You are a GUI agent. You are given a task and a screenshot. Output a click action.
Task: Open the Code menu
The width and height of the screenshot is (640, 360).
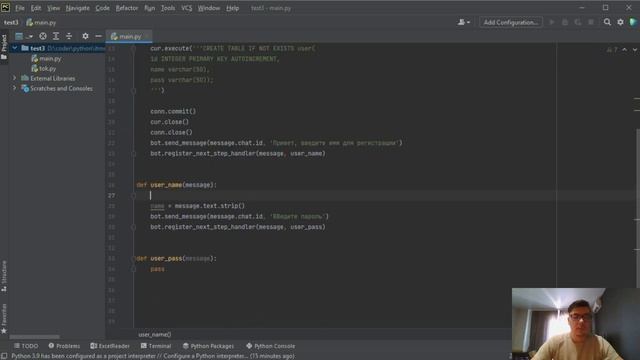coord(102,8)
